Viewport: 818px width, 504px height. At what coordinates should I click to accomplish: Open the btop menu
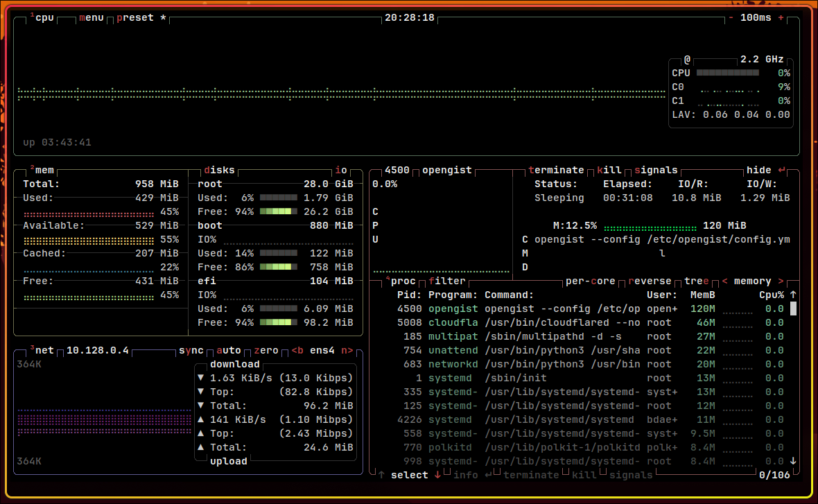pyautogui.click(x=92, y=17)
